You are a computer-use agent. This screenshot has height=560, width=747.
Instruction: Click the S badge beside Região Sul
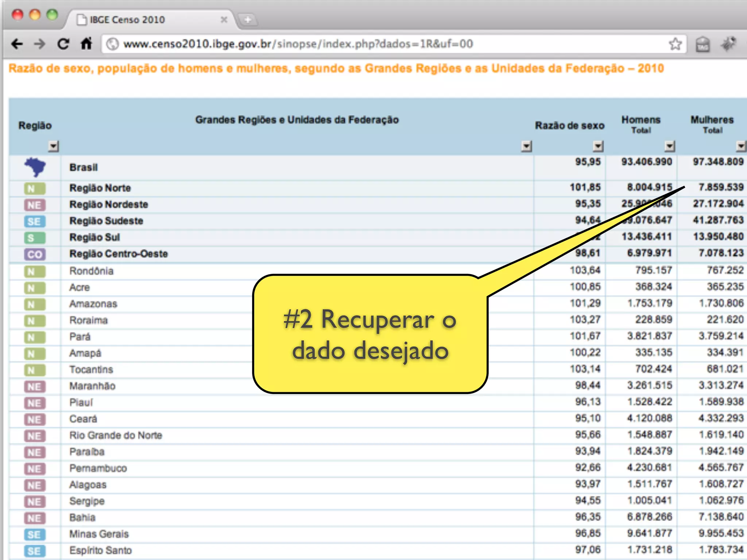coord(35,238)
